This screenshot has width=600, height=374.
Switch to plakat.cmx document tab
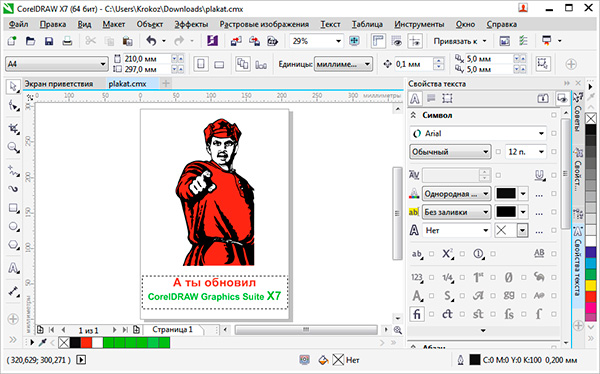pyautogui.click(x=127, y=84)
